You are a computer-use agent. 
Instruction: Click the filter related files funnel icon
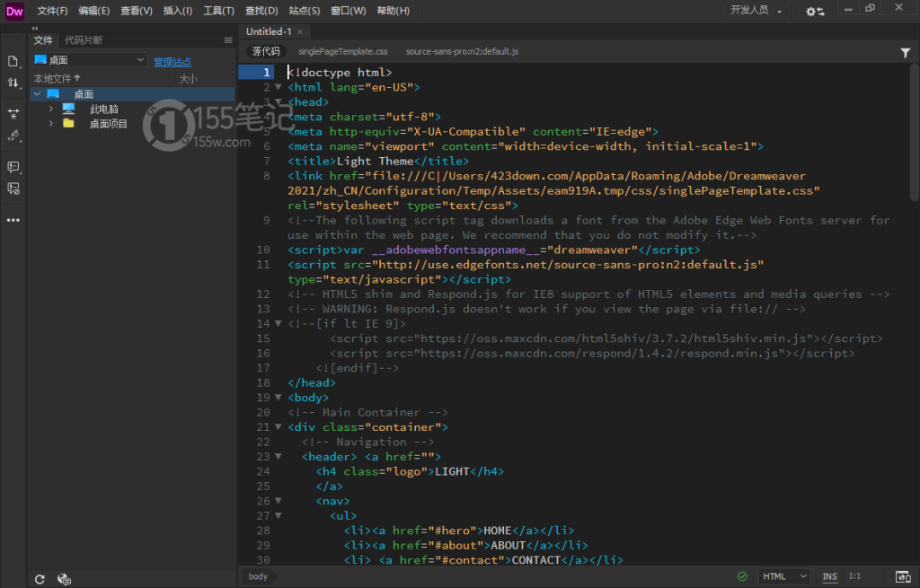click(905, 53)
